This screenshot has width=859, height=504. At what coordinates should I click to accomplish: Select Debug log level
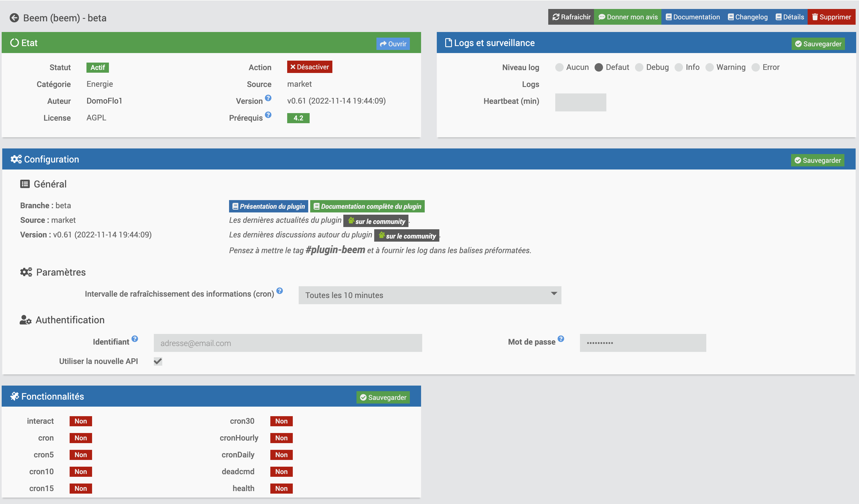point(639,67)
